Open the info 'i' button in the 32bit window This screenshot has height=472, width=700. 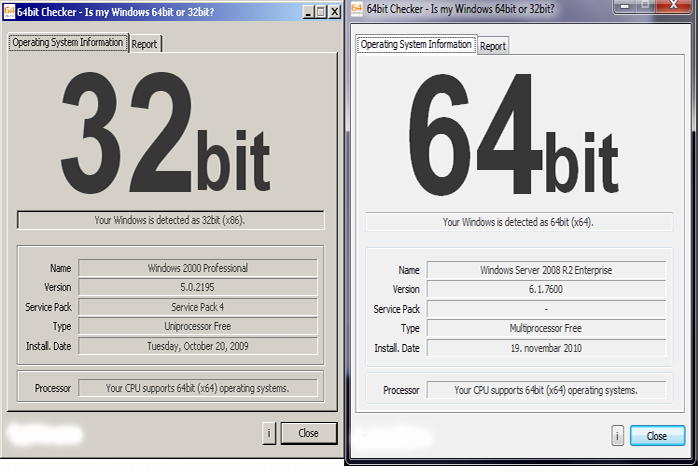pos(268,433)
